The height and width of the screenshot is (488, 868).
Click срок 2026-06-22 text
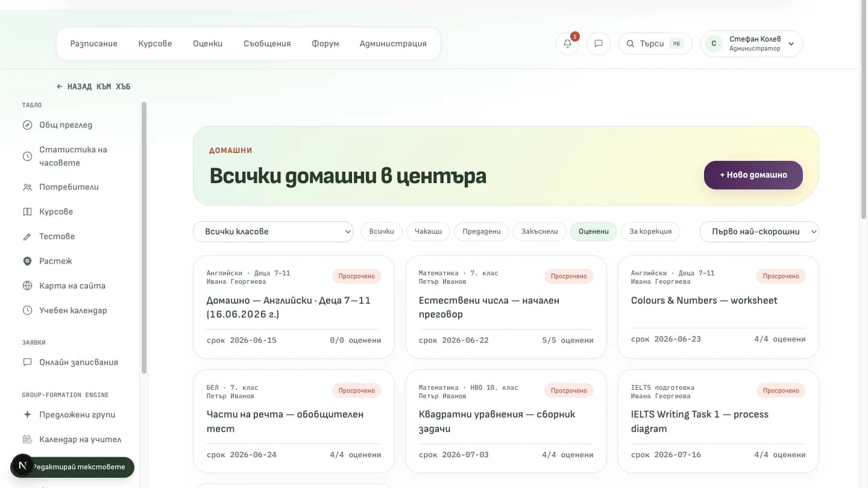pos(454,340)
